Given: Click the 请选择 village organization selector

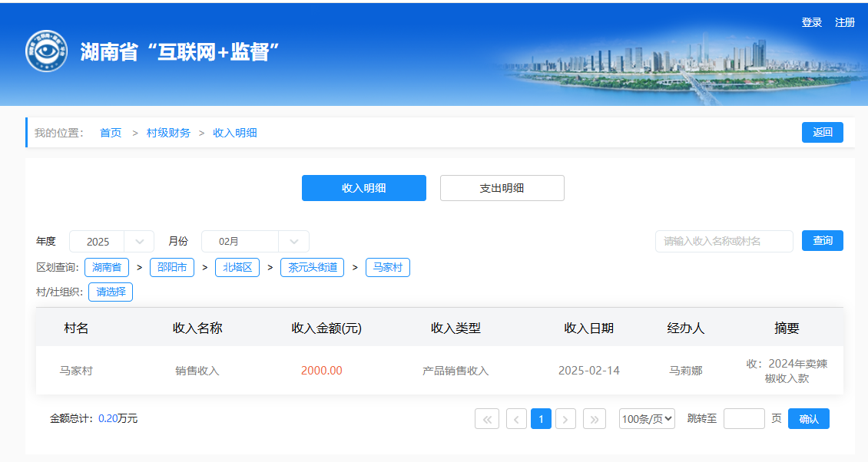Looking at the screenshot, I should point(111,292).
